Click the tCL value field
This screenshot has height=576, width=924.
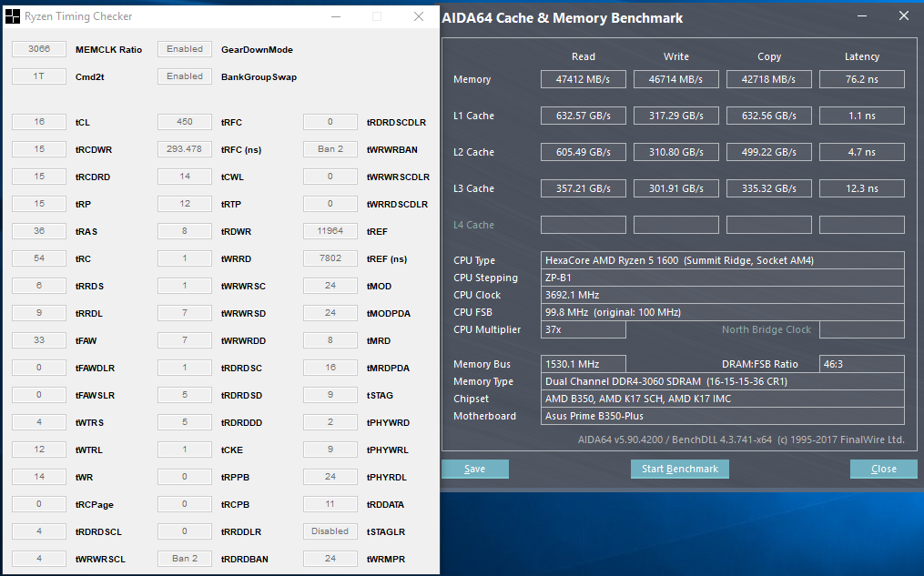coord(39,121)
